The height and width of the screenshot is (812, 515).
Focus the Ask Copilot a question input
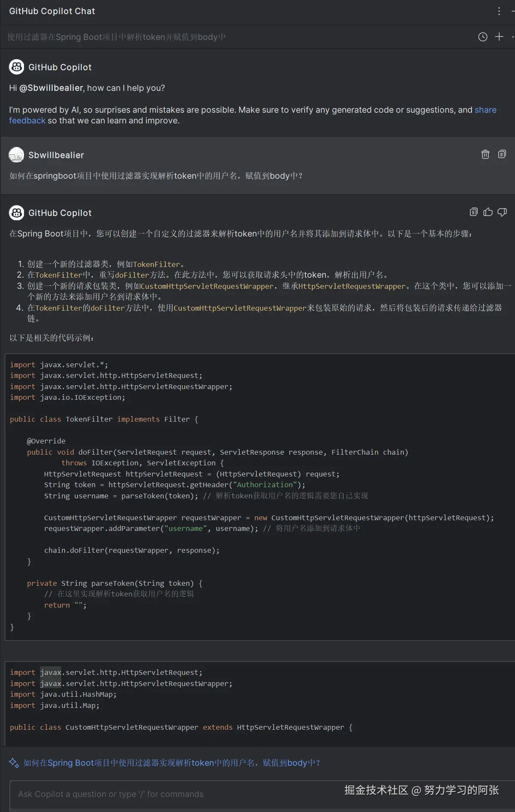262,794
